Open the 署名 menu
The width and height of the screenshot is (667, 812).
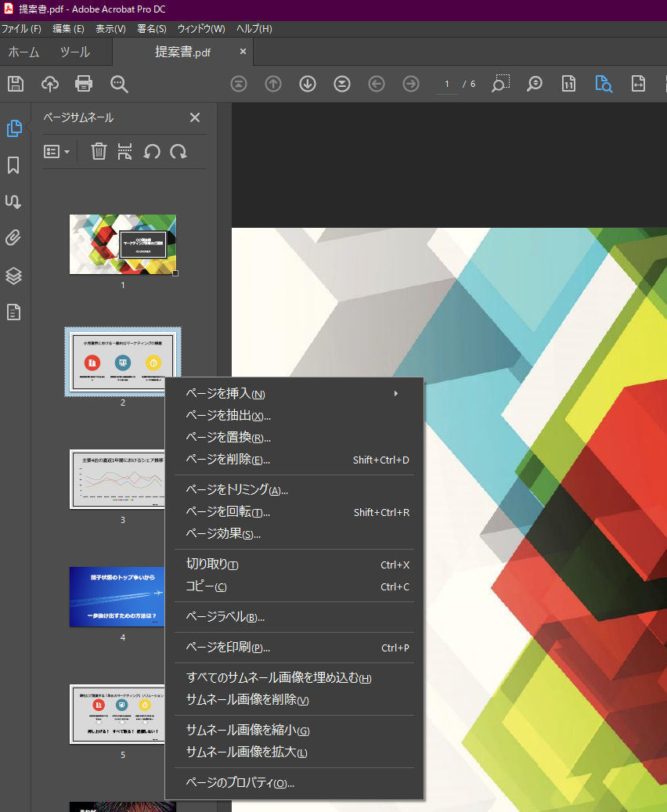tap(152, 29)
